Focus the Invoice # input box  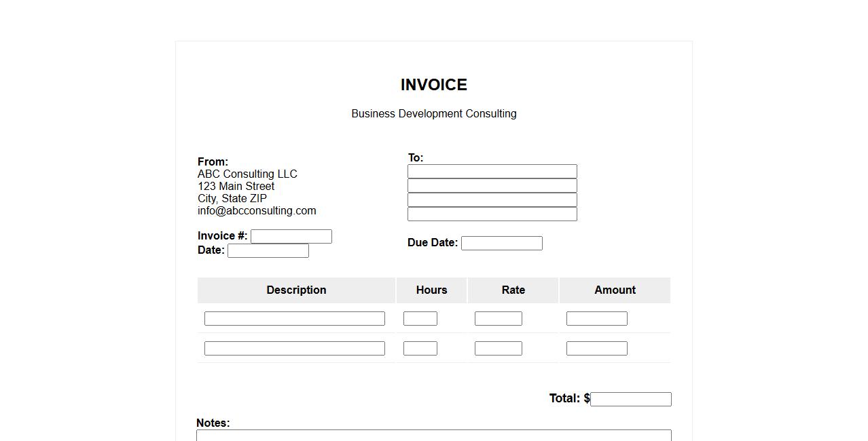291,237
